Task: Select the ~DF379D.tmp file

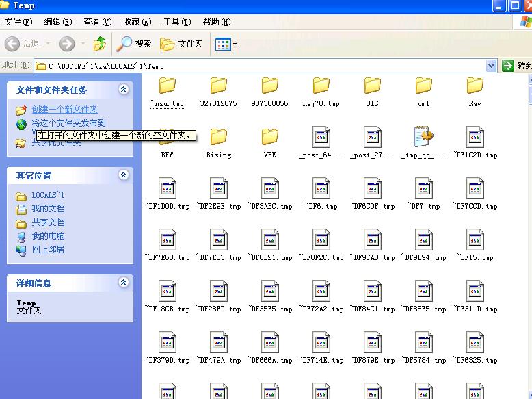Action: [x=168, y=348]
